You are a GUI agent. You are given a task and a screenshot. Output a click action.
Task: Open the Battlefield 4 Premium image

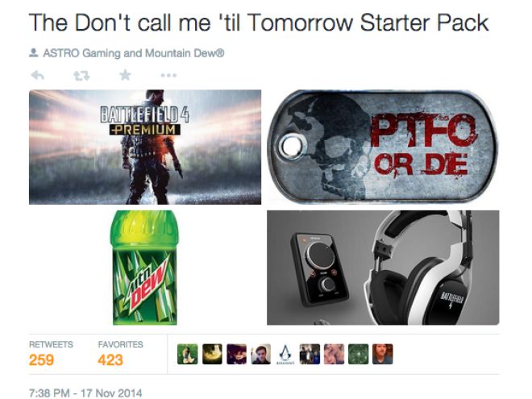tap(145, 147)
